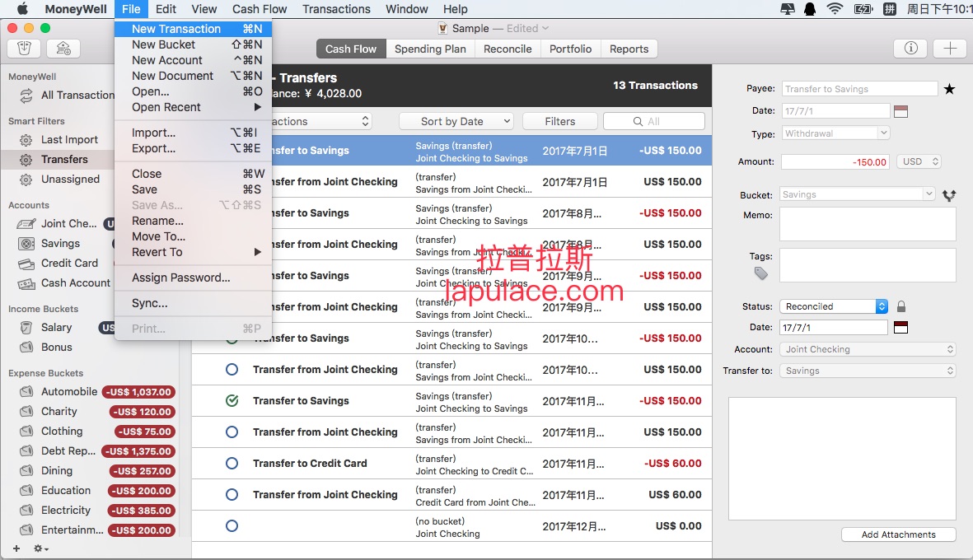Screen dimensions: 973x560
Task: Choose New Transaction from File menu
Action: 193,29
